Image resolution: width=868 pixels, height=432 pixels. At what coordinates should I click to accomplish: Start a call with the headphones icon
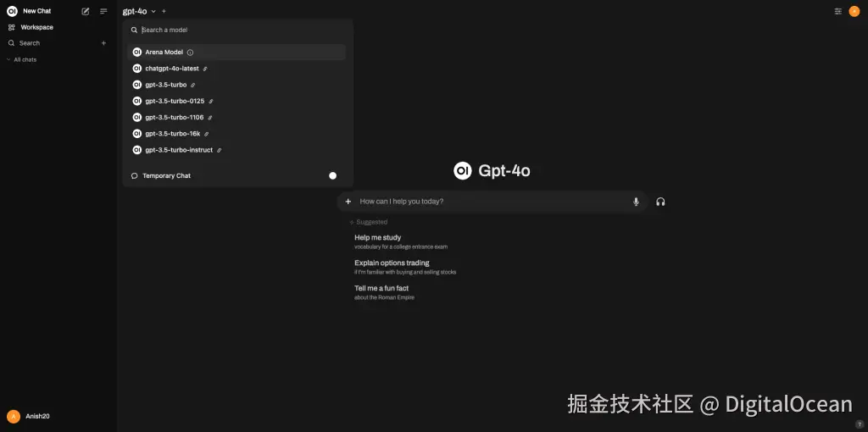660,202
